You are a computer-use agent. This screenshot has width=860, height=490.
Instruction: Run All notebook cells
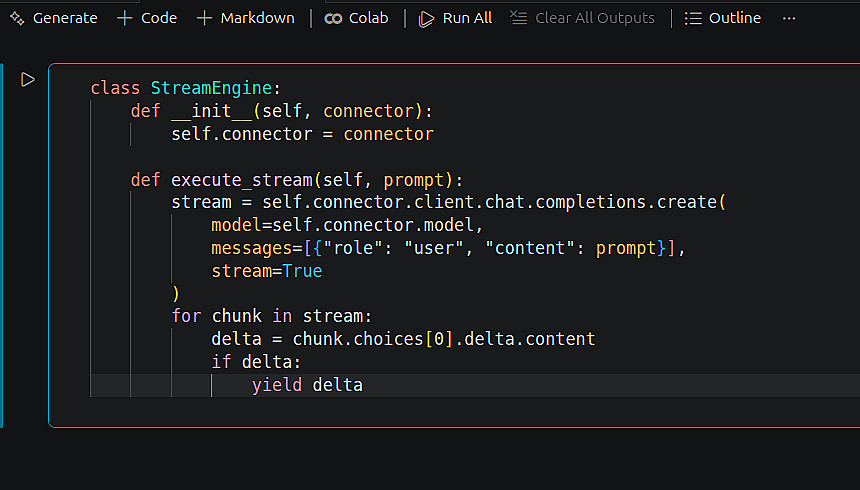coord(456,18)
